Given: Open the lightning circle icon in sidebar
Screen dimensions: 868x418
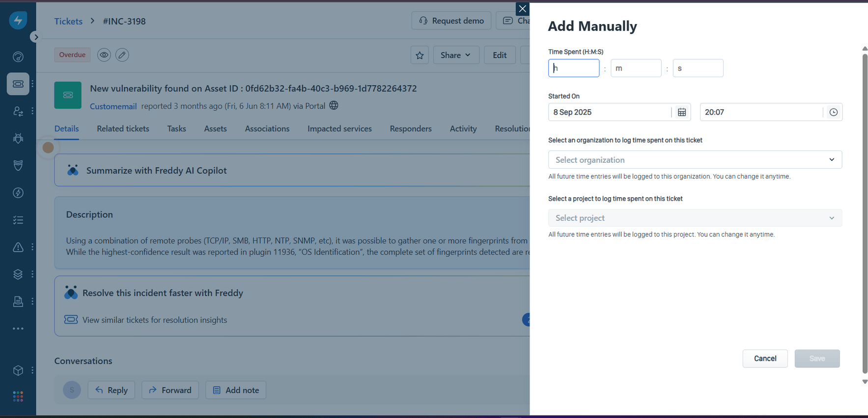Looking at the screenshot, I should pos(18,193).
